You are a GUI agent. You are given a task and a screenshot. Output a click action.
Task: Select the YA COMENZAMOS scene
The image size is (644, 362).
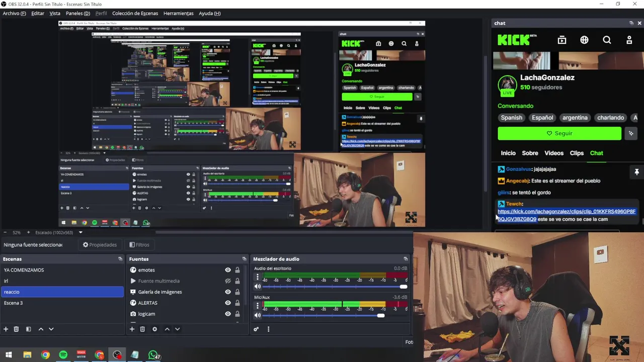tap(62, 270)
